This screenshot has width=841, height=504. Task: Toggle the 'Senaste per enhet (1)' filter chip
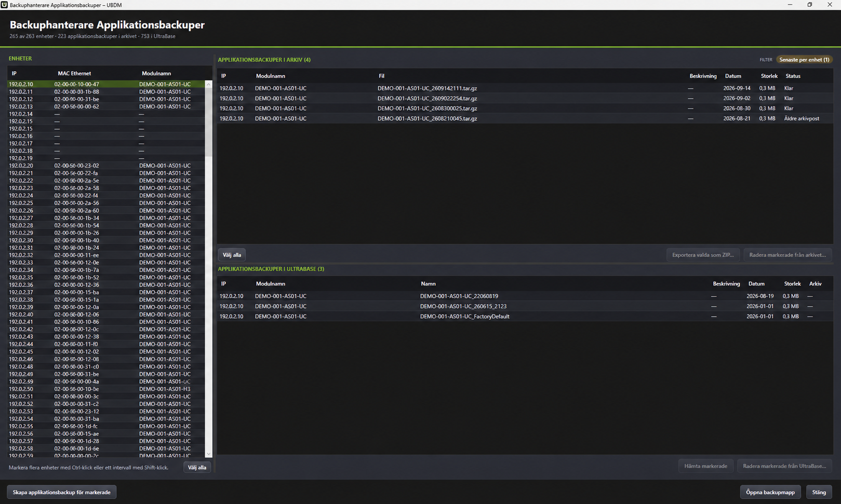(804, 60)
